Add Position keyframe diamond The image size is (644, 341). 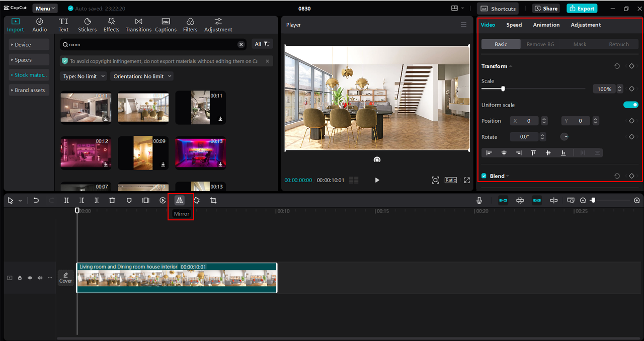coord(631,121)
